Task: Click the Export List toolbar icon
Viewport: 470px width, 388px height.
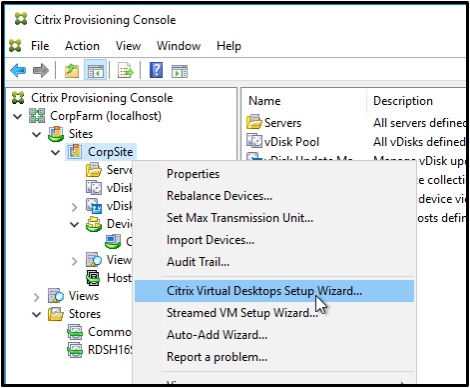Action: click(125, 71)
